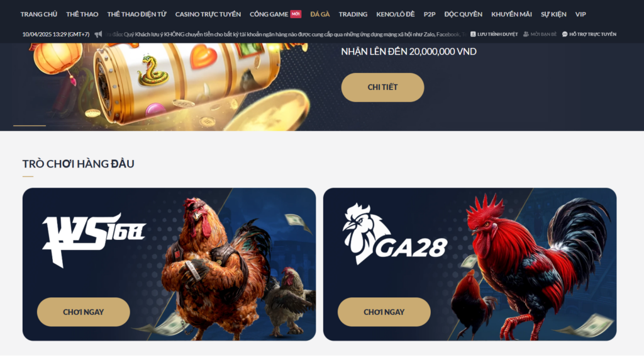The height and width of the screenshot is (364, 644).
Task: Click the megaphone announcement icon
Action: tap(98, 34)
